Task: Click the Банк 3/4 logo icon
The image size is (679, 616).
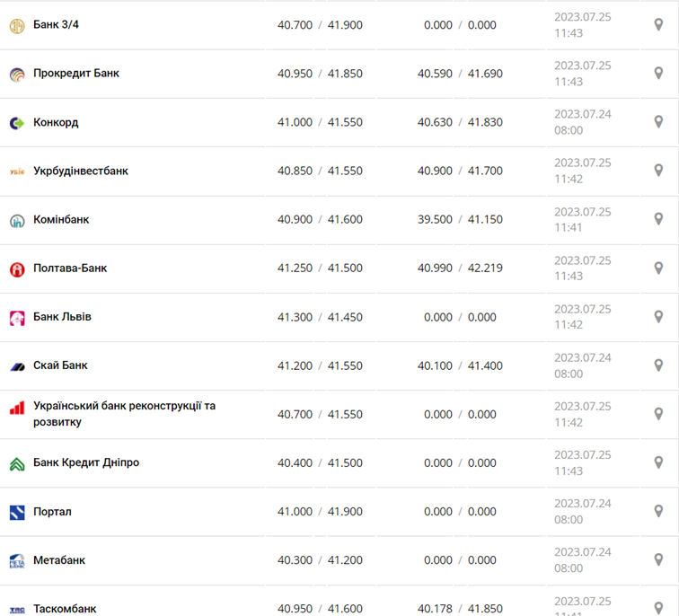Action: (x=17, y=25)
